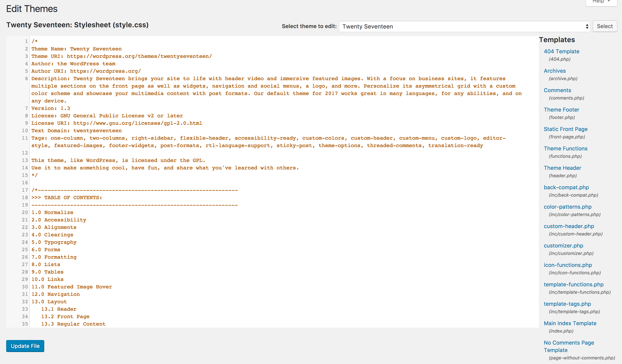Open the Archives template
This screenshot has height=364, width=622.
[555, 71]
